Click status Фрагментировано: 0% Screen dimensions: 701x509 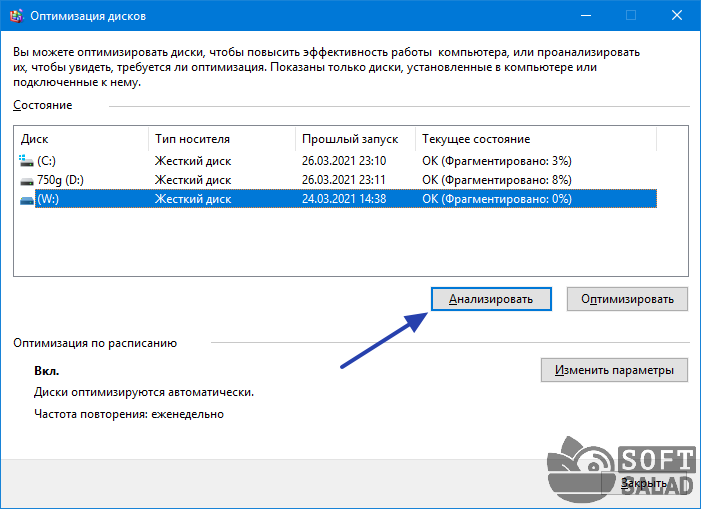497,199
